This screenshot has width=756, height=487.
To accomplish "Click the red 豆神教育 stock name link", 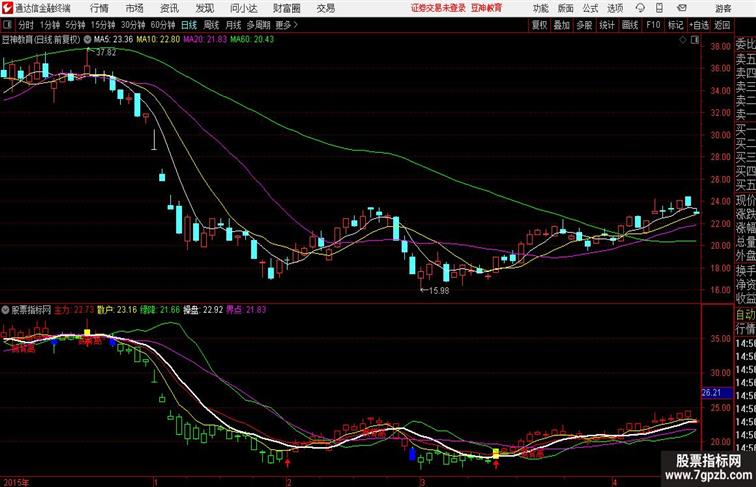I will pyautogui.click(x=486, y=8).
